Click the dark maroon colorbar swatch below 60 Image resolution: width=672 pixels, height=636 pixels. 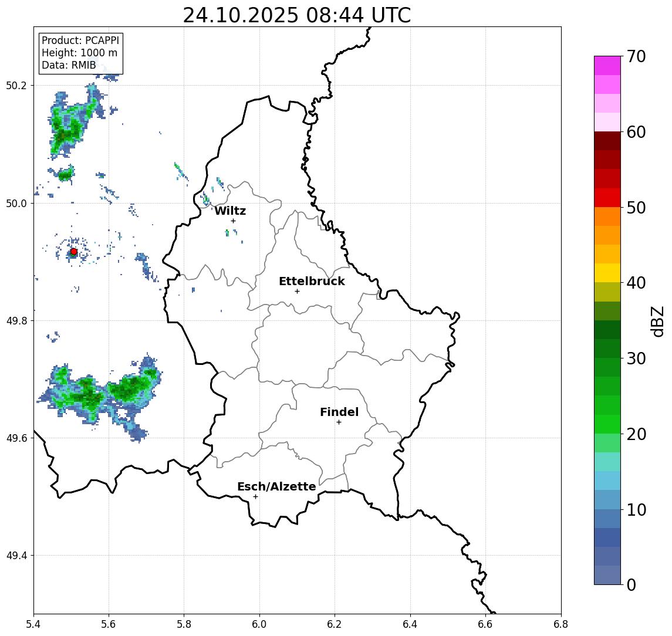[607, 141]
